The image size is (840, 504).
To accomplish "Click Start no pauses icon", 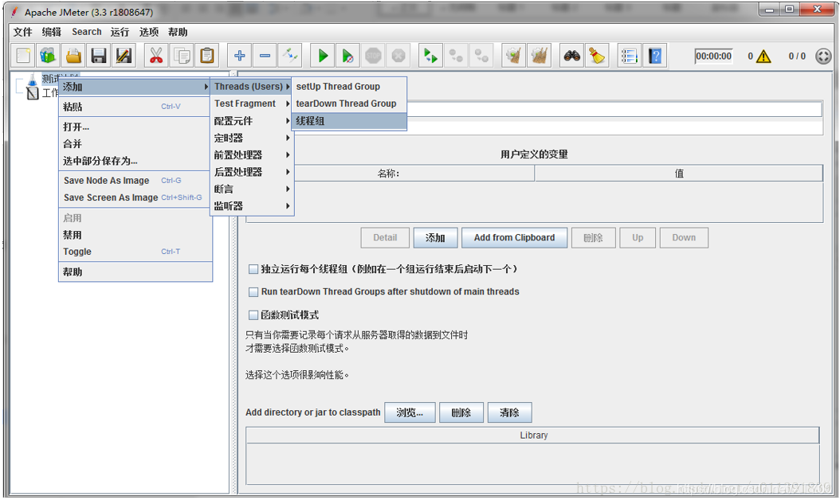I will coord(347,56).
